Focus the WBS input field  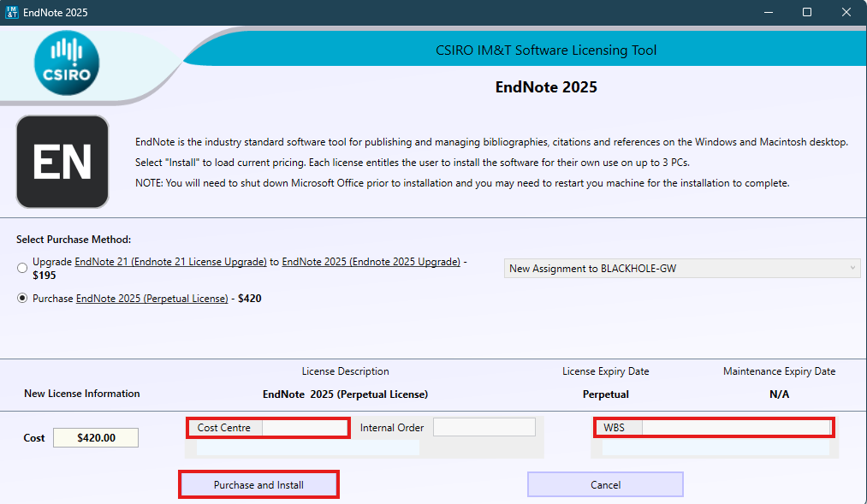tap(737, 428)
